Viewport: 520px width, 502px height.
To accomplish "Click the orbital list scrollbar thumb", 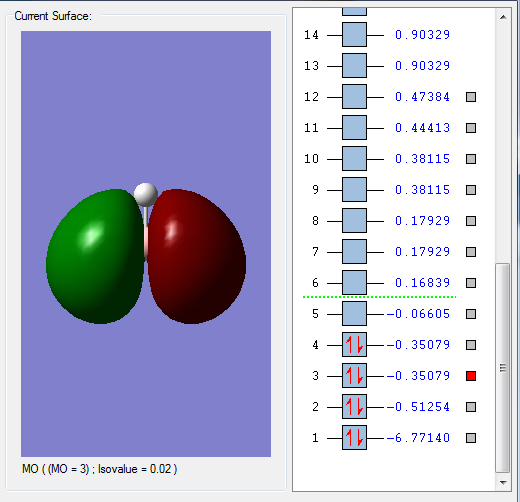I will click(503, 368).
